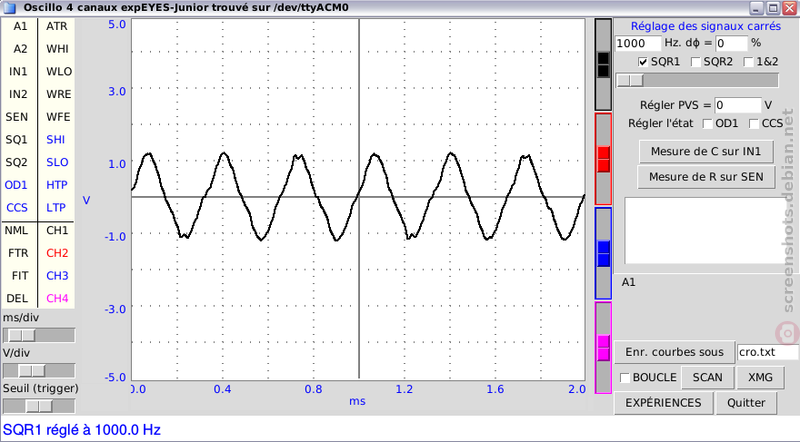The width and height of the screenshot is (800, 442).
Task: Select blue channel CH3
Action: (57, 276)
